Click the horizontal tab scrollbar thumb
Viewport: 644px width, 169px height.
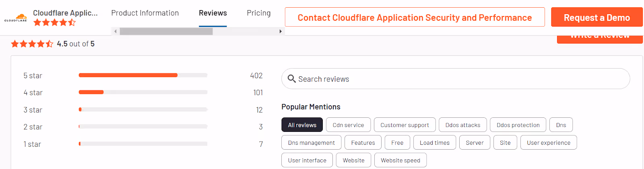click(x=166, y=31)
